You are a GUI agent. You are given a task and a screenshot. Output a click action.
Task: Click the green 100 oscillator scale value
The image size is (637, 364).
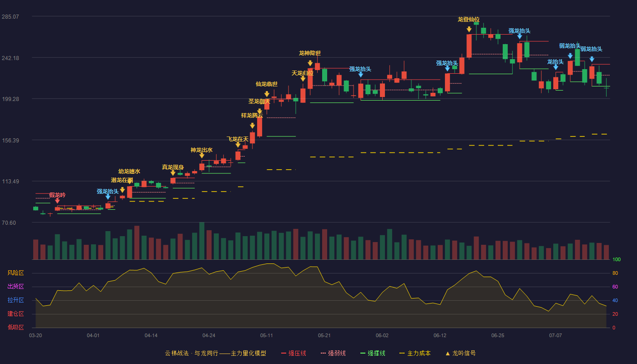tap(617, 260)
